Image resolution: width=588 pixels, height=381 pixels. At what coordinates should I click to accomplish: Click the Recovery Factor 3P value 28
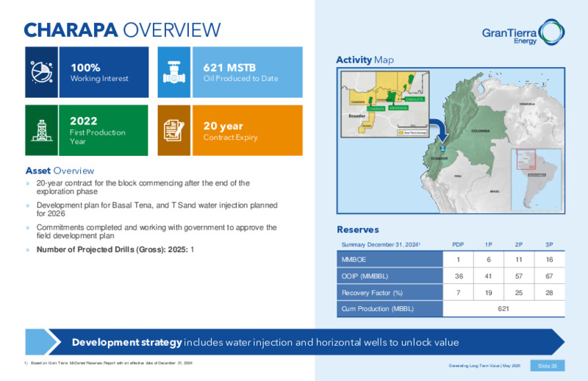[x=549, y=293]
